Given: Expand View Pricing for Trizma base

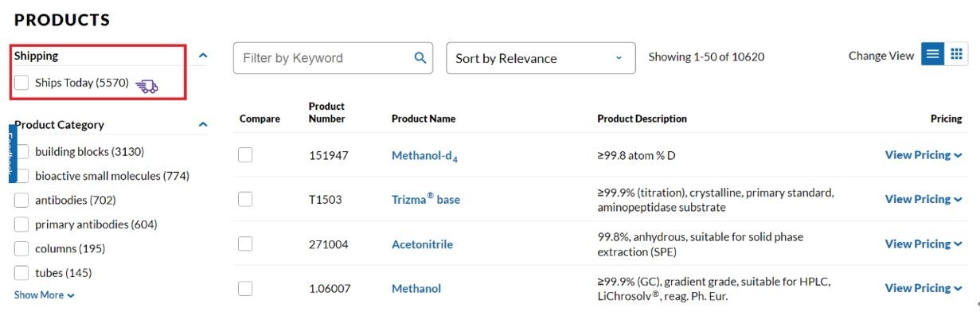Looking at the screenshot, I should 923,199.
